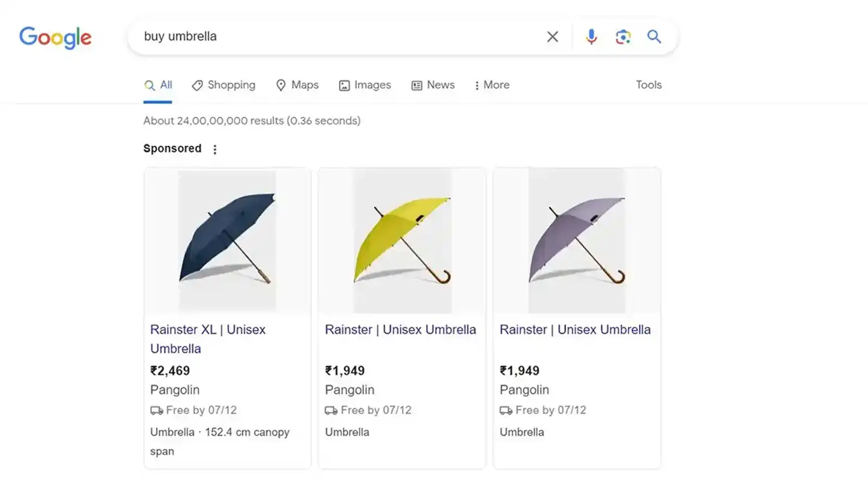Screen dimensions: 868x481
Task: Clear the search query with the X icon
Action: click(552, 36)
